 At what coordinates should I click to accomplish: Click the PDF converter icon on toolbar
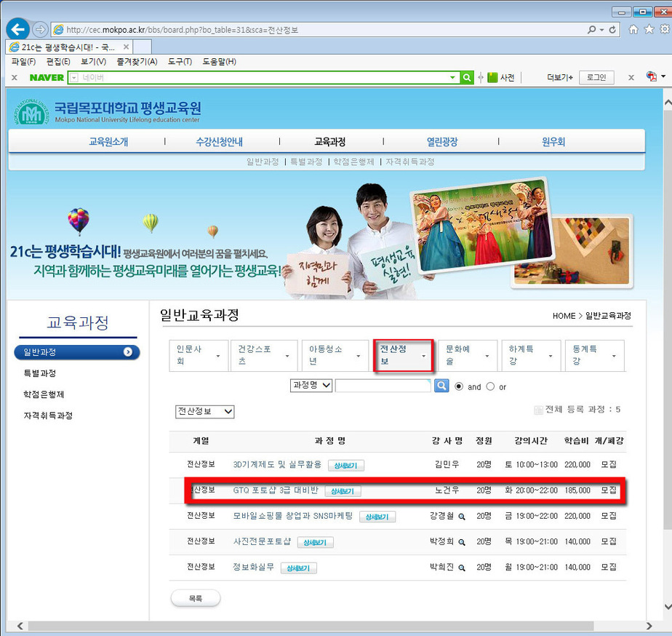(652, 76)
